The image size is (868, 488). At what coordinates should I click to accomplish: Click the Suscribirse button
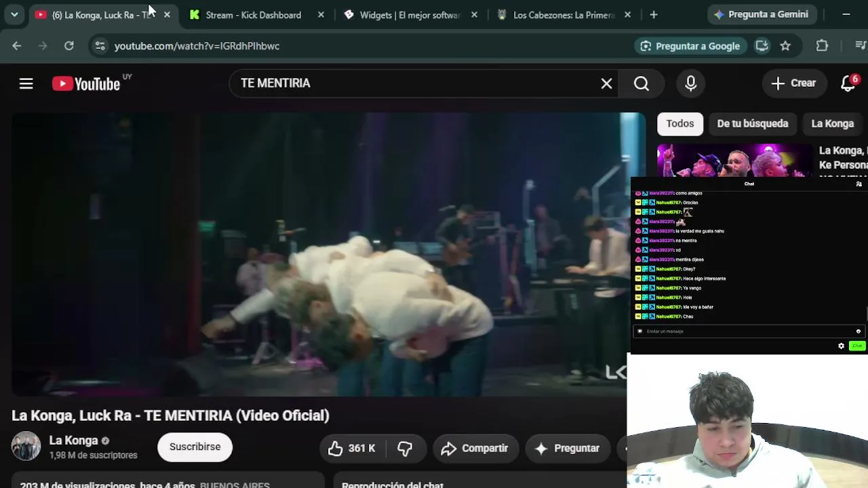pos(195,447)
